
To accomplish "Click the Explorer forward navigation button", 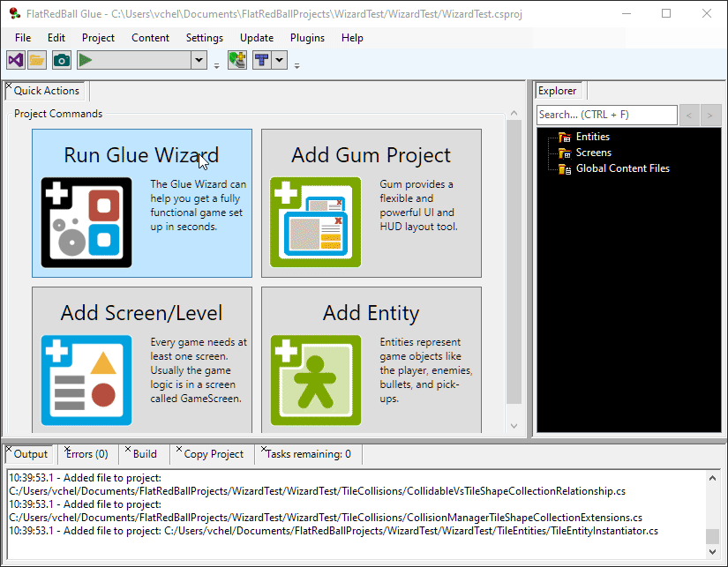I will click(x=710, y=115).
